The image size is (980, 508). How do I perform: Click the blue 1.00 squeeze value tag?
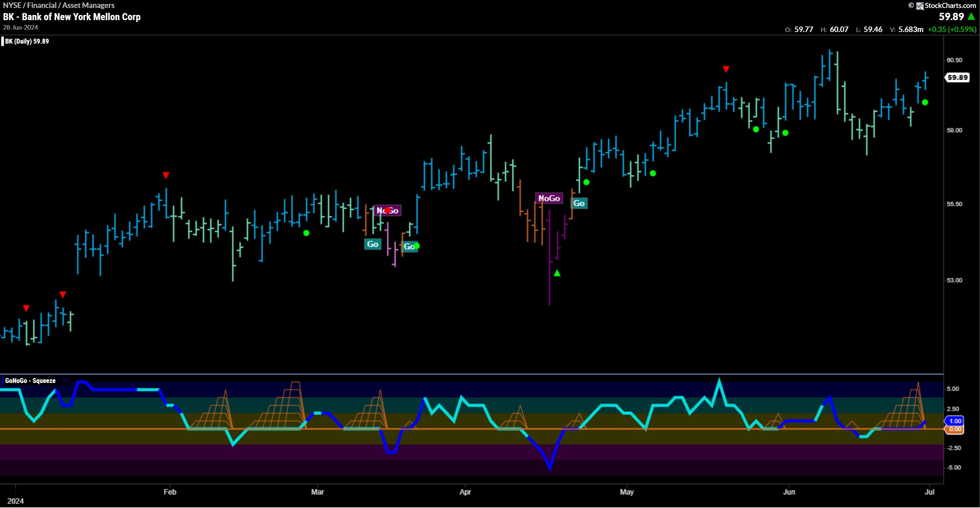(955, 421)
